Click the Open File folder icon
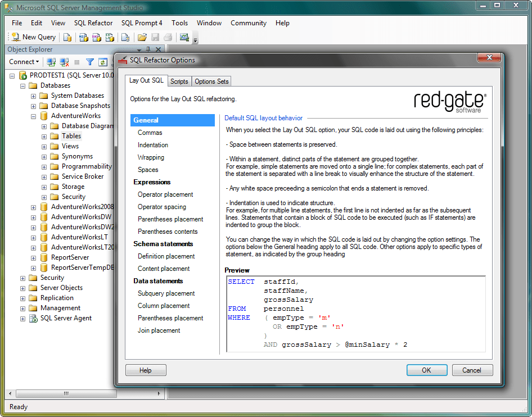 [x=142, y=38]
